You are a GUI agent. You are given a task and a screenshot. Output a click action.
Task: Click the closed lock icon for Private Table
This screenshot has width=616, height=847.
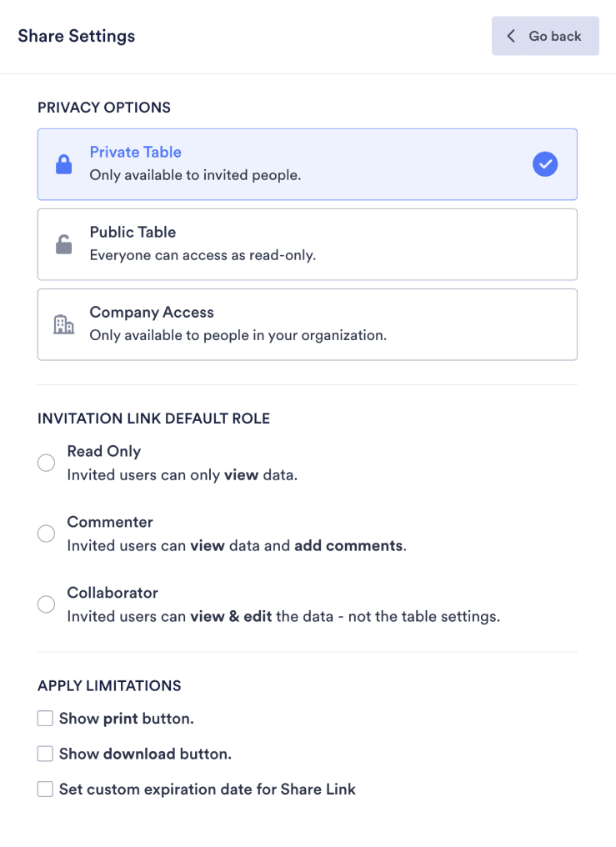pos(63,163)
